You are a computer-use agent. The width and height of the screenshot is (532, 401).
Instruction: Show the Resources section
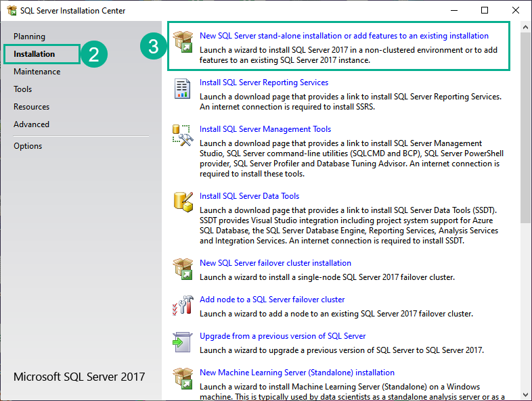[32, 107]
